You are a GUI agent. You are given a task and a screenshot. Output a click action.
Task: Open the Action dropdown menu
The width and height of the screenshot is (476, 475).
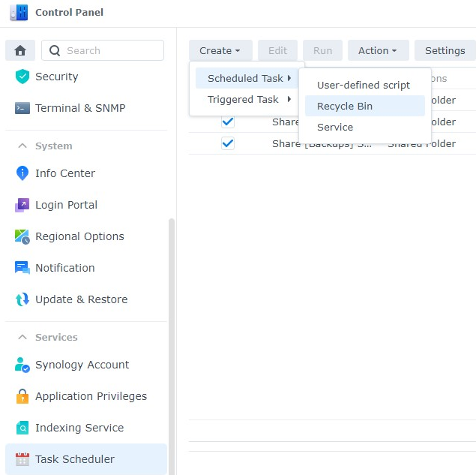click(378, 50)
